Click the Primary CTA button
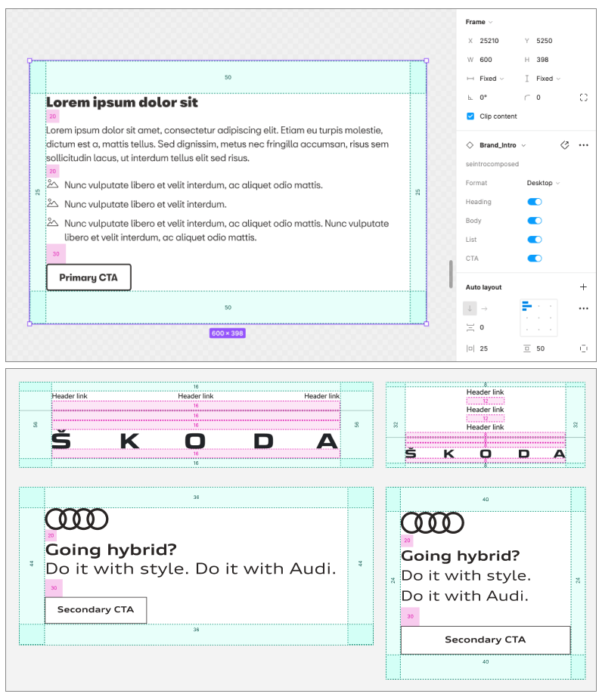599x700 pixels. [88, 277]
